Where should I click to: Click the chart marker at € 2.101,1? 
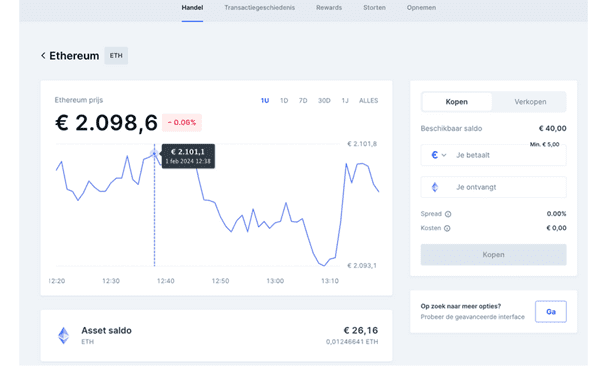154,153
